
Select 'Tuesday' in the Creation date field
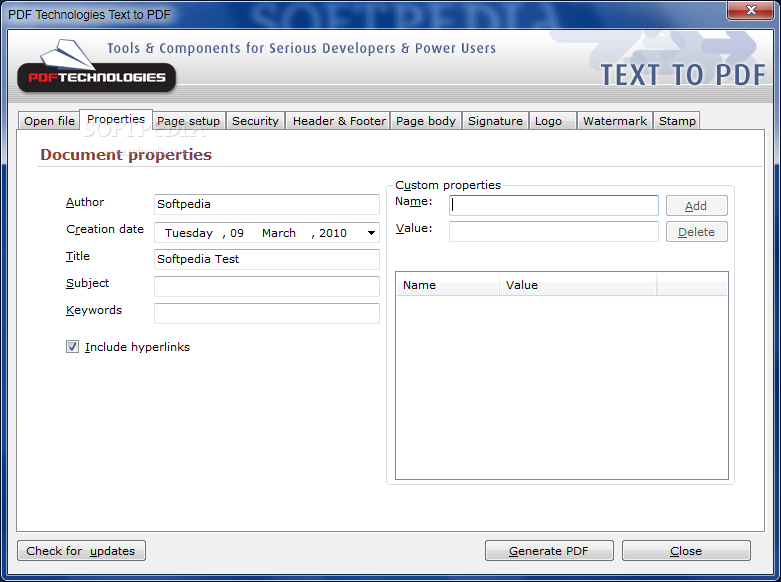click(189, 233)
